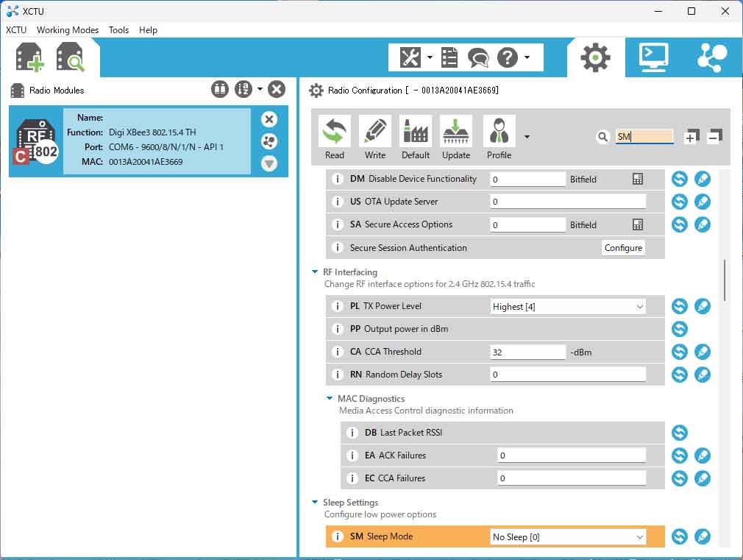Discover remote nodes for XBee3 module

[269, 141]
